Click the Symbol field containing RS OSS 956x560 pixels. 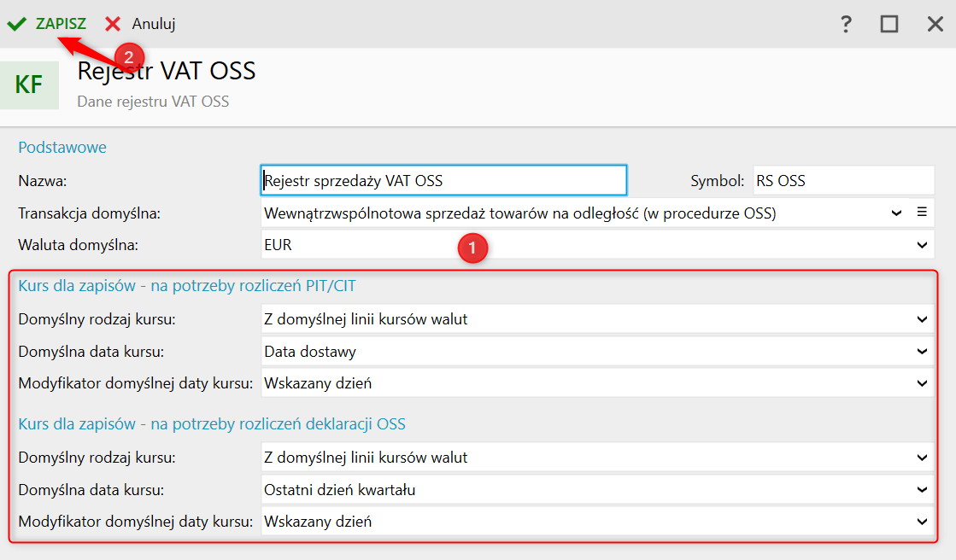pos(843,181)
